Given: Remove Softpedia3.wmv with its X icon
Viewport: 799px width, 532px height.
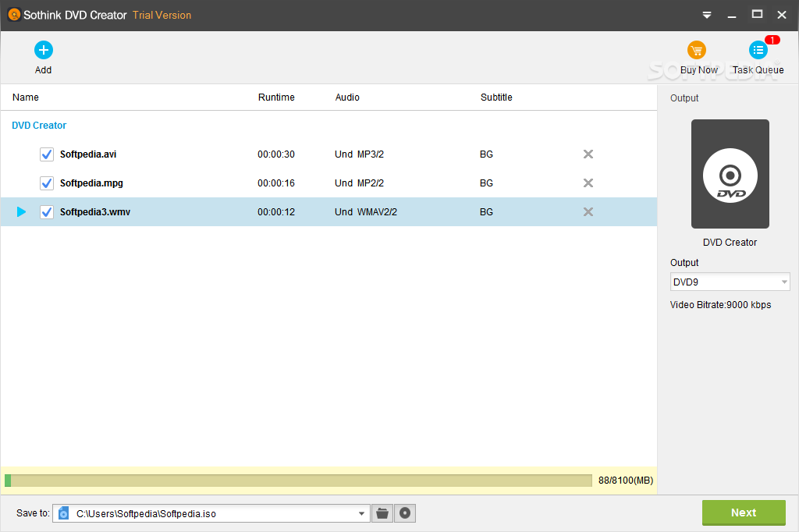Looking at the screenshot, I should click(x=588, y=211).
